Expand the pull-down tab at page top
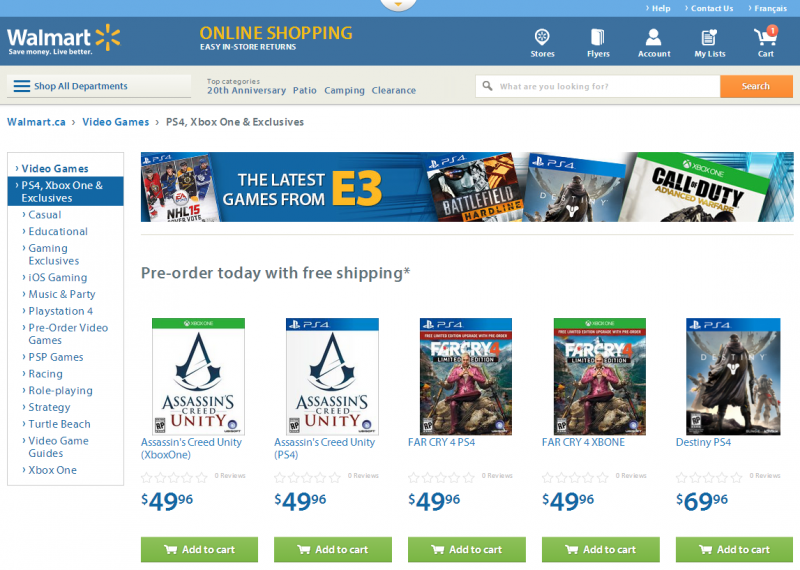The image size is (800, 570). point(398,5)
